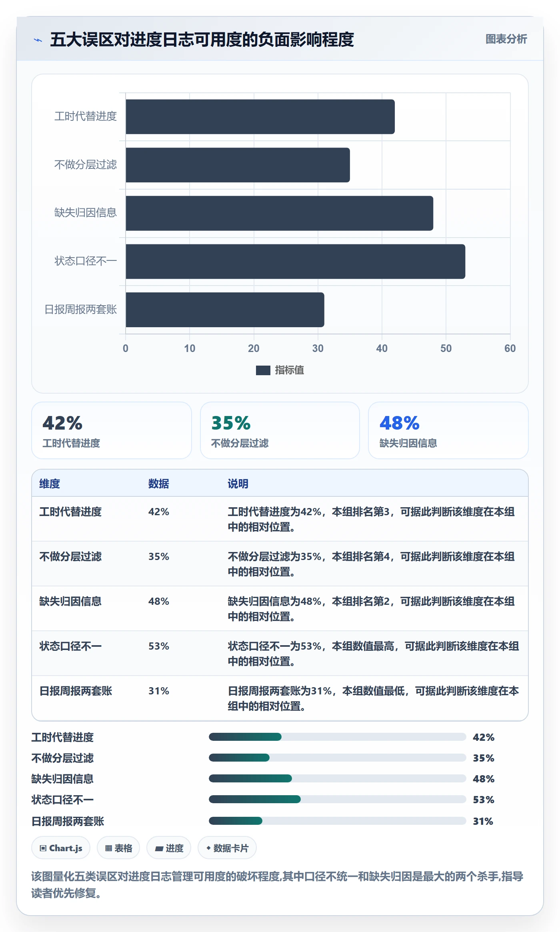This screenshot has height=932, width=560.
Task: Click the 缺失归因信息 progress bar at 48%
Action: (338, 778)
